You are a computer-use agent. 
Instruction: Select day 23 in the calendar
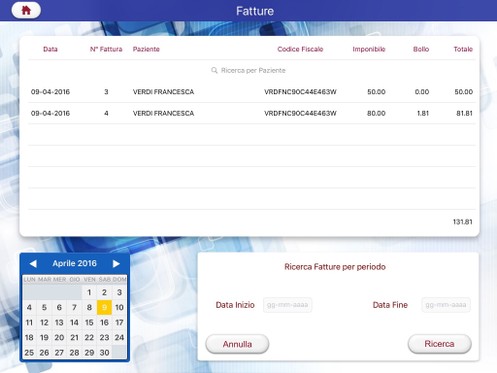tap(104, 337)
